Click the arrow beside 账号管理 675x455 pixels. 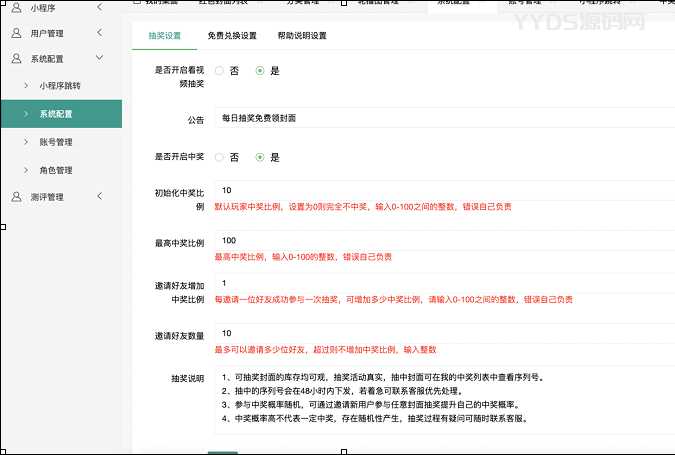[26, 142]
